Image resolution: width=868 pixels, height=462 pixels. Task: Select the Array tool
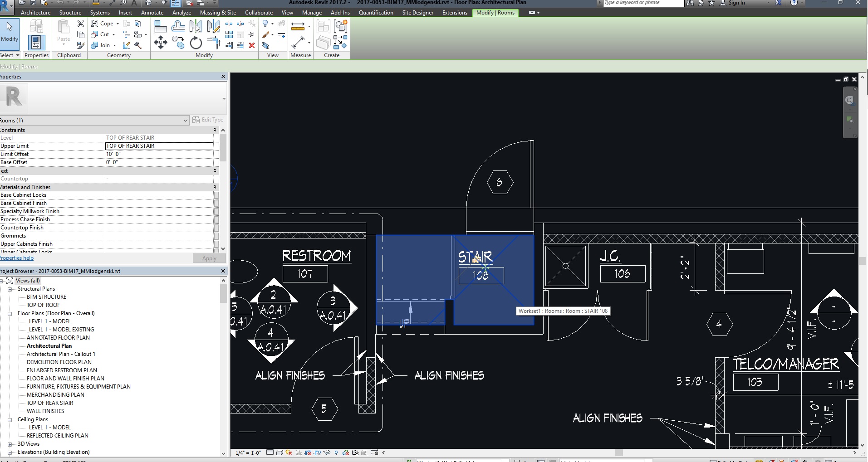click(229, 34)
